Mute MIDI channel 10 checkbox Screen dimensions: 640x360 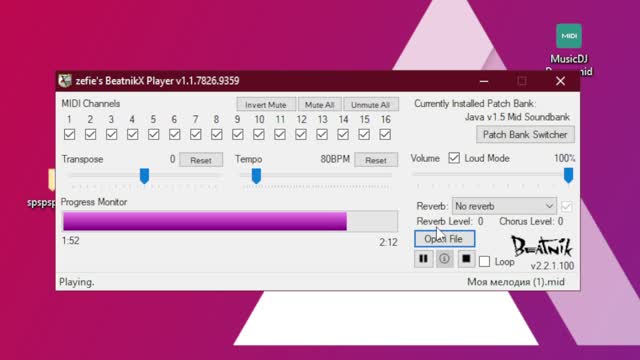point(259,134)
